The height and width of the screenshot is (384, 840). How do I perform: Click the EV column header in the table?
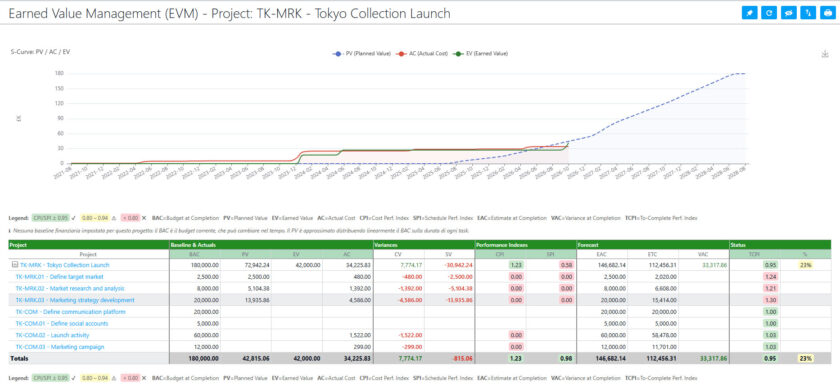click(x=296, y=254)
